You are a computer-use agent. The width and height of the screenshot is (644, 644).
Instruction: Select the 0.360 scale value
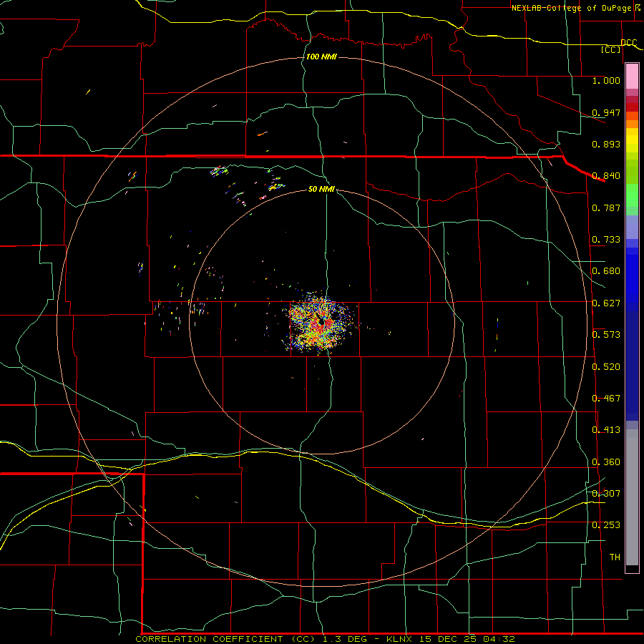pyautogui.click(x=606, y=462)
